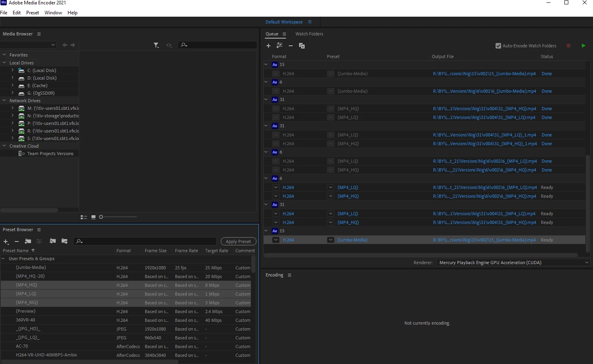Go forward in Media Browser navigation

click(x=73, y=45)
